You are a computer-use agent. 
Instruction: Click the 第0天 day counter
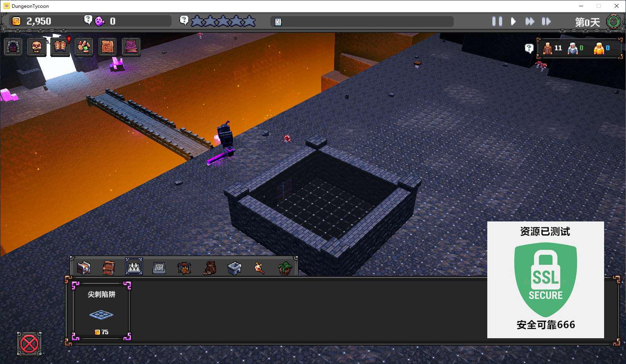587,22
